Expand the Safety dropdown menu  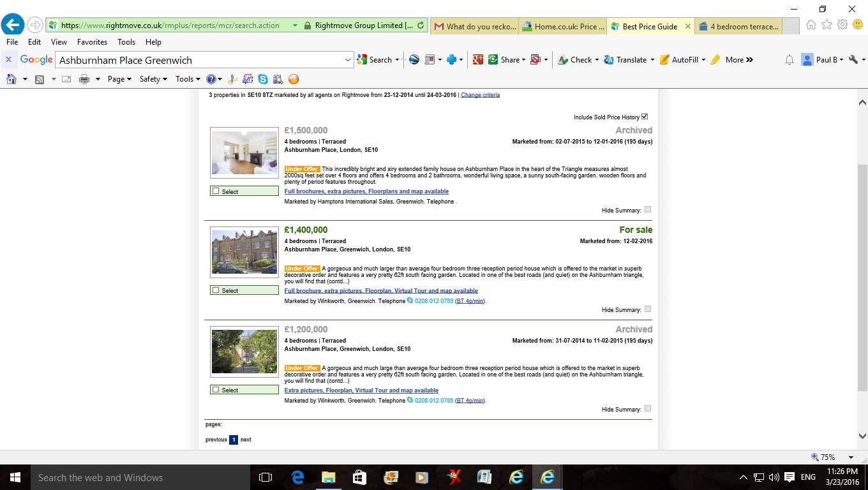tap(153, 79)
